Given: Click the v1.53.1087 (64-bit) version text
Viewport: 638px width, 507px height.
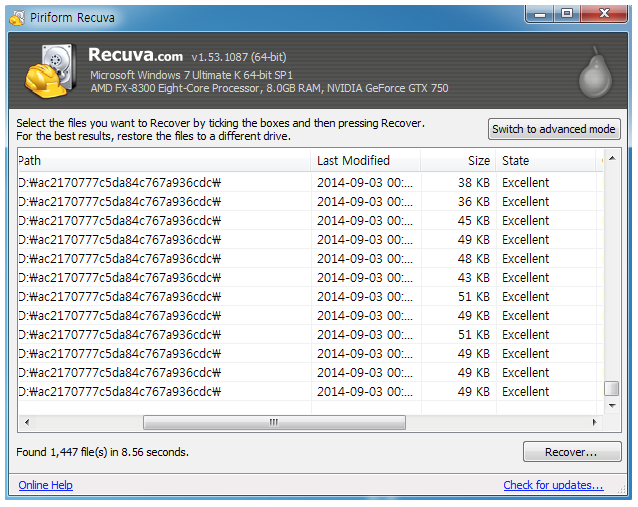Looking at the screenshot, I should (239, 57).
